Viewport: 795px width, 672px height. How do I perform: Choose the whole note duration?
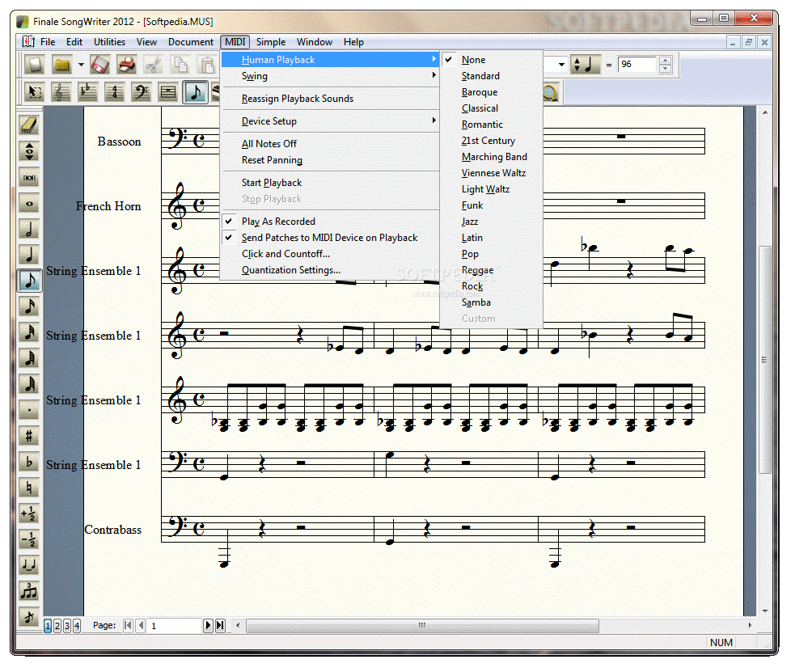(x=29, y=204)
